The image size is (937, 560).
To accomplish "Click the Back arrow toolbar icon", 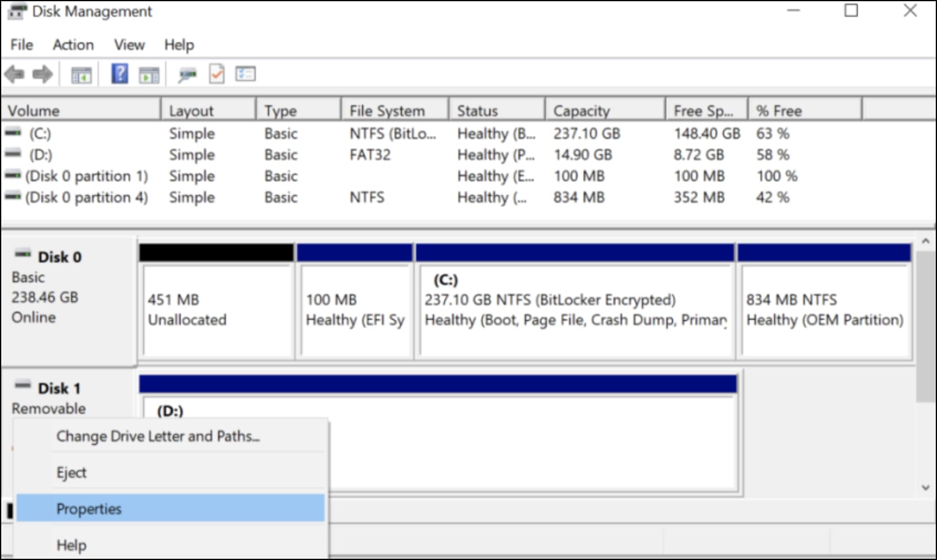I will point(14,75).
